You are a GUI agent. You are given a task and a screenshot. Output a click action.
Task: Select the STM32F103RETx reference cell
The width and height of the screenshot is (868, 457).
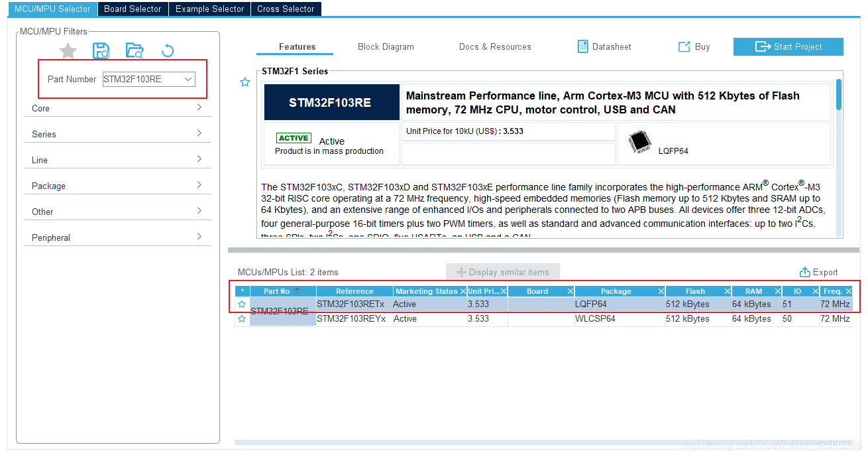pos(354,304)
